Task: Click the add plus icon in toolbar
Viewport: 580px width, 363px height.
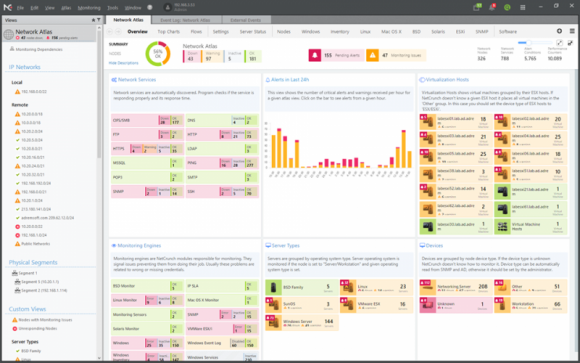Action: tap(559, 31)
